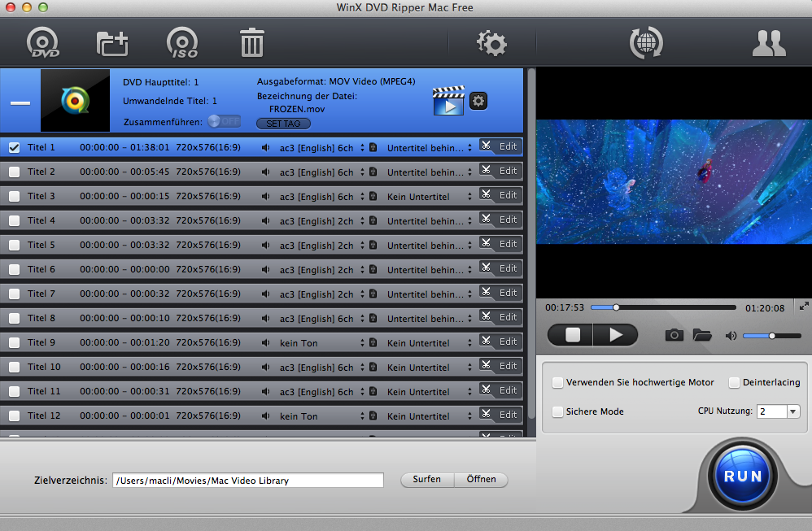Open settings with the toolbar gear icon

[x=491, y=43]
